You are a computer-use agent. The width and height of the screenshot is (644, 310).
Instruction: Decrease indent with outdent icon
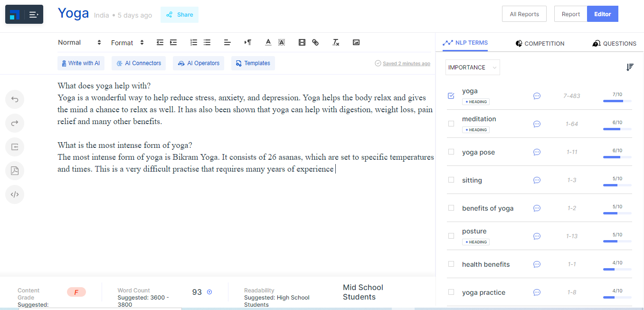160,42
